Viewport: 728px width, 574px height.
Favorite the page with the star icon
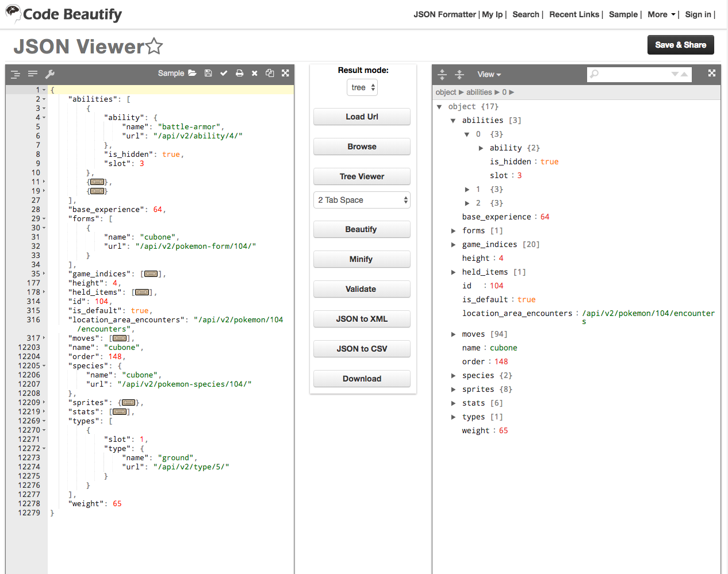(154, 46)
